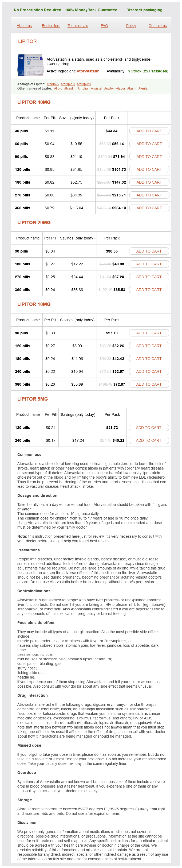The image size is (182, 868).
Task: Add Lipitor 40mg 30 pills to cart
Action: click(x=149, y=131)
